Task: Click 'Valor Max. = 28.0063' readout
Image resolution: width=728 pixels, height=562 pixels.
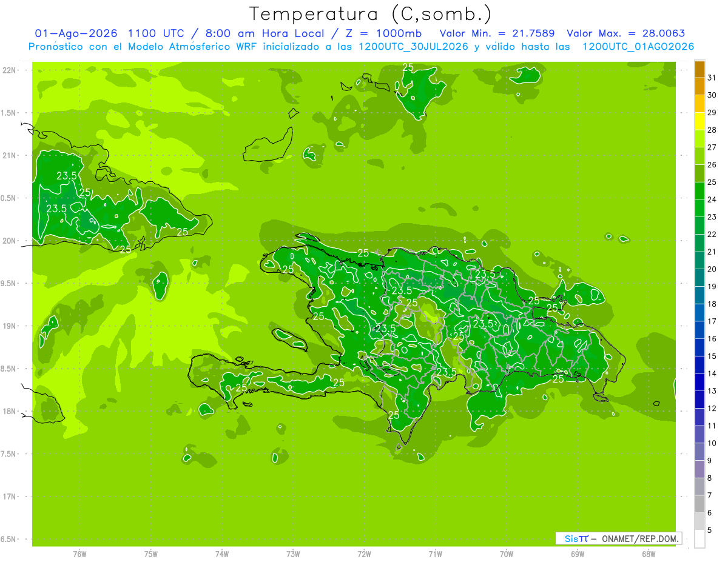Action: pyautogui.click(x=626, y=33)
